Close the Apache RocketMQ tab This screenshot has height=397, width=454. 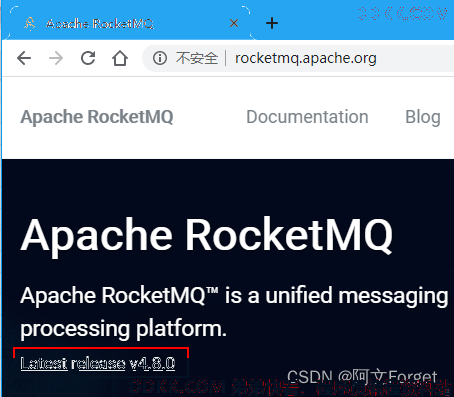(x=234, y=23)
